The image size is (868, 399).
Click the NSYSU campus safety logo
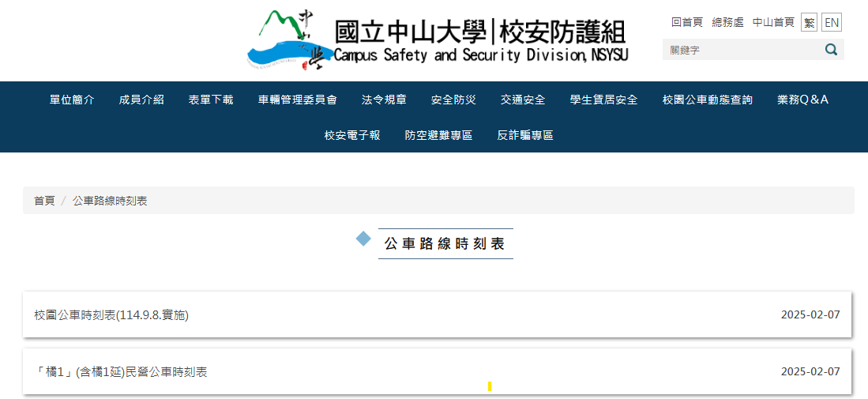(x=437, y=39)
